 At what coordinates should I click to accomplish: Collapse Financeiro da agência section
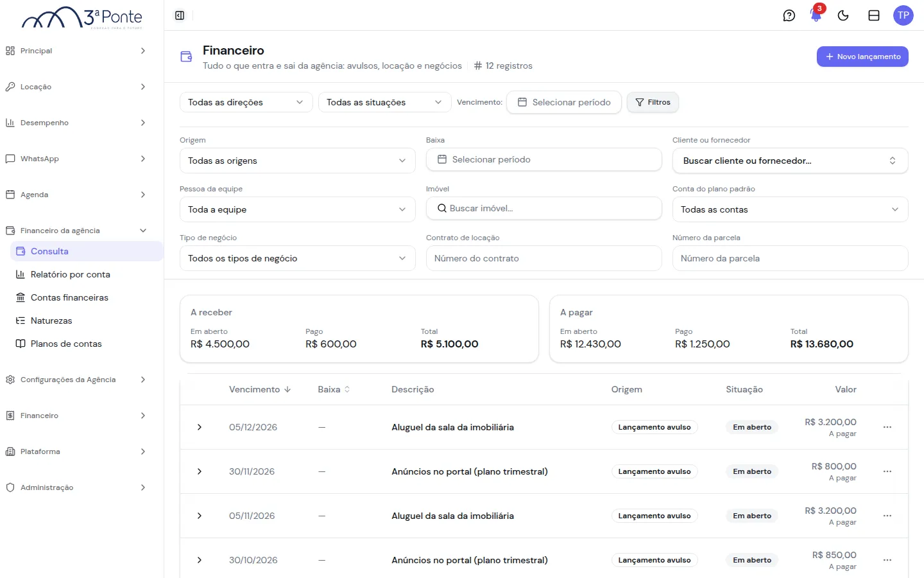click(76, 231)
